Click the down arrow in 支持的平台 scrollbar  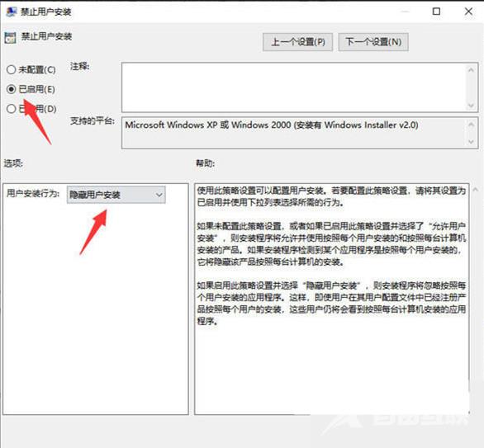tap(471, 142)
